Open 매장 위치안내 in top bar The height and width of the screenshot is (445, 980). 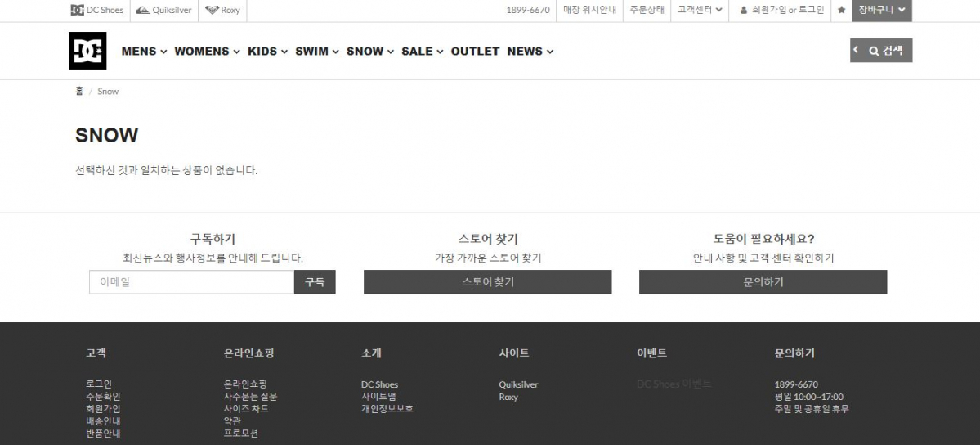589,11
